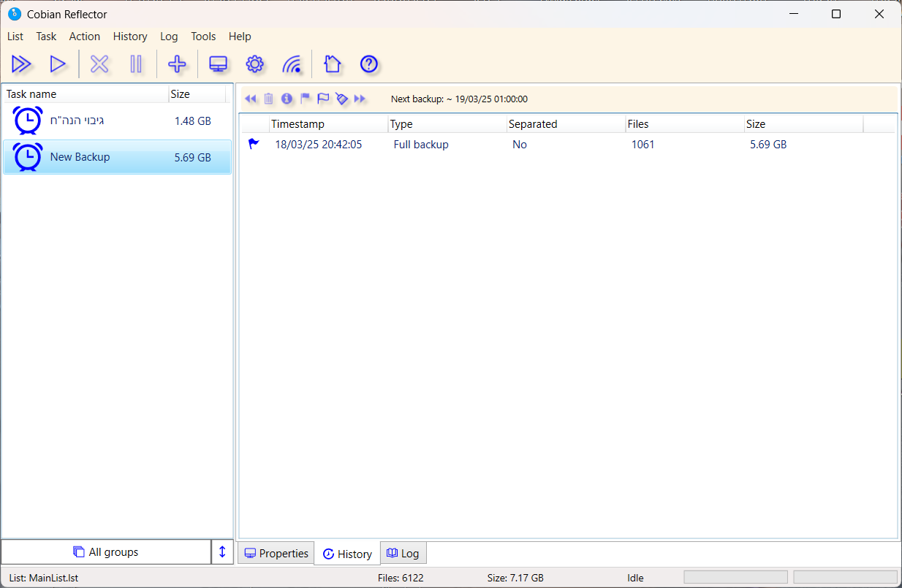Viewport: 902px width, 588px height.
Task: Click the house icon in the toolbar
Action: click(333, 64)
